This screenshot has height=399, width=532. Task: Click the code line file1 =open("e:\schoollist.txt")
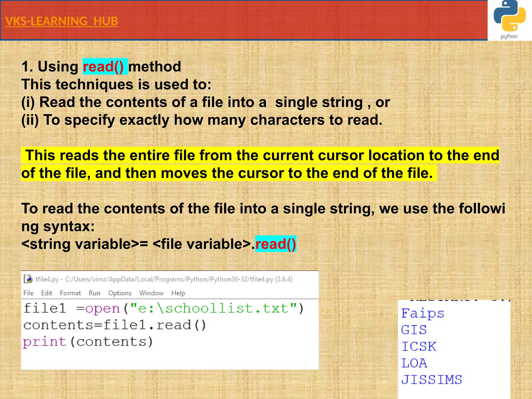(163, 309)
